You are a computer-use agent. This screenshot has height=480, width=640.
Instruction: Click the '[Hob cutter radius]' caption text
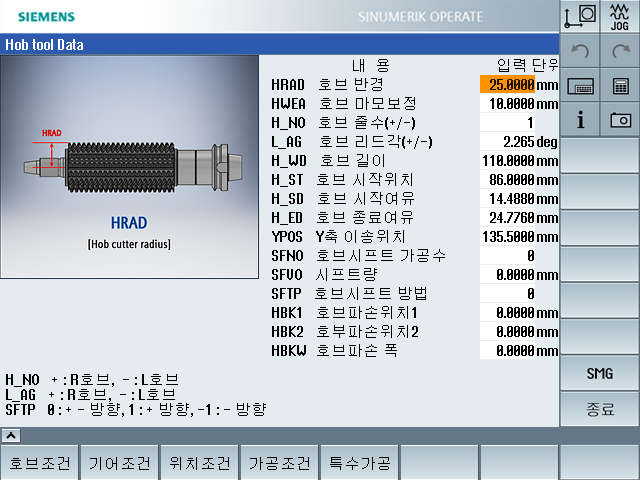[x=129, y=244]
